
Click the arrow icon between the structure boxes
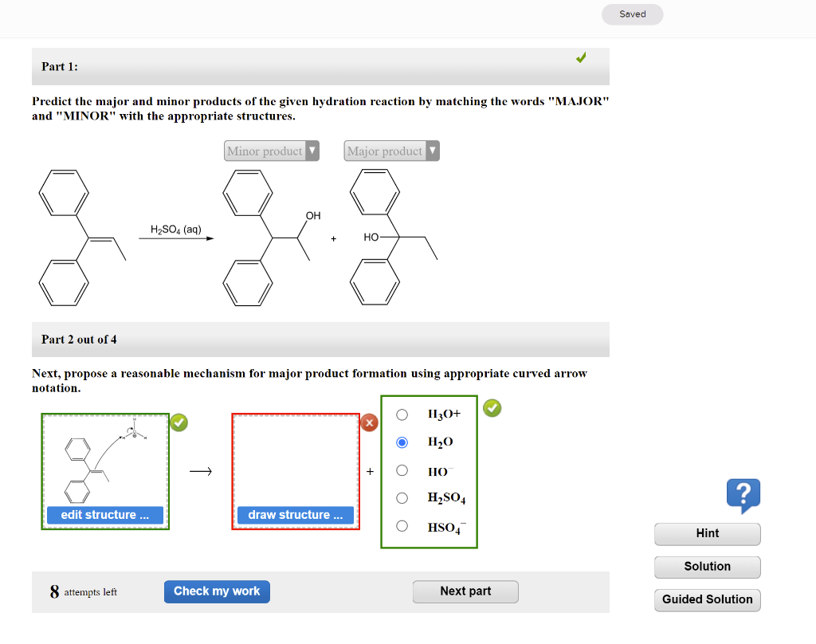coord(200,470)
